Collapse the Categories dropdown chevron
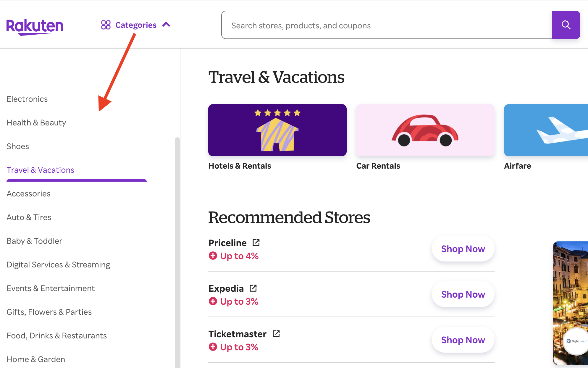The height and width of the screenshot is (368, 588). tap(166, 25)
